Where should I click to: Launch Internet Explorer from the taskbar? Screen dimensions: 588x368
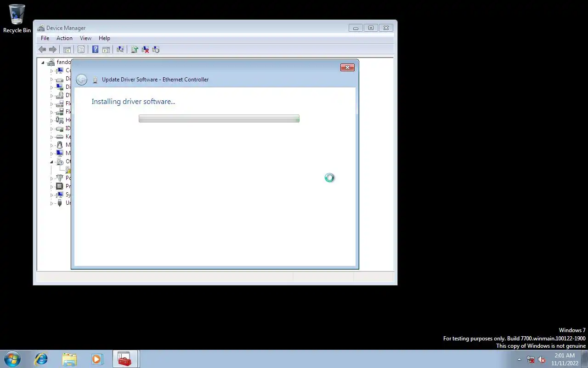41,359
